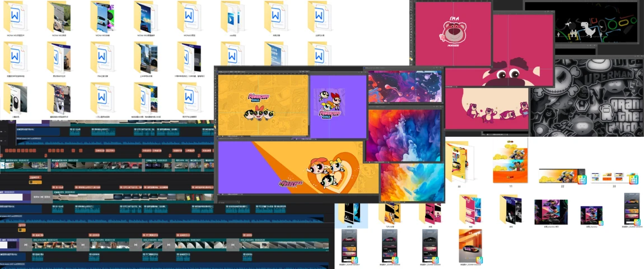The height and width of the screenshot is (269, 644).
Task: Select transition before the IMG_2166 clip
Action: tap(233, 244)
